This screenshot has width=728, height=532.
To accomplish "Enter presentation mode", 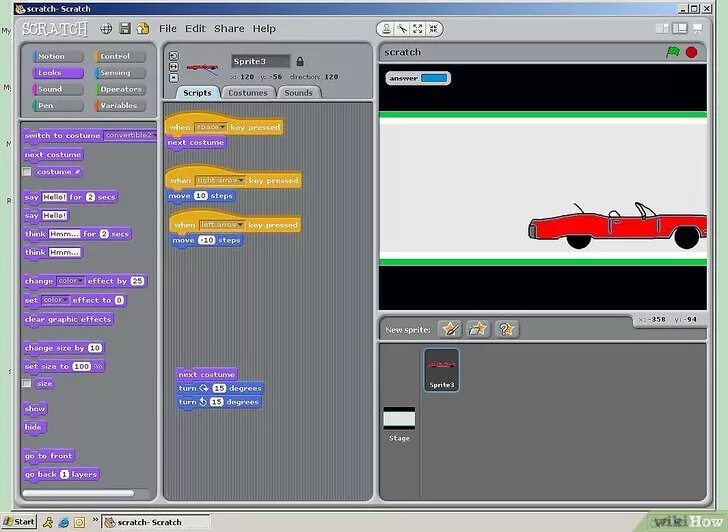I will click(697, 28).
